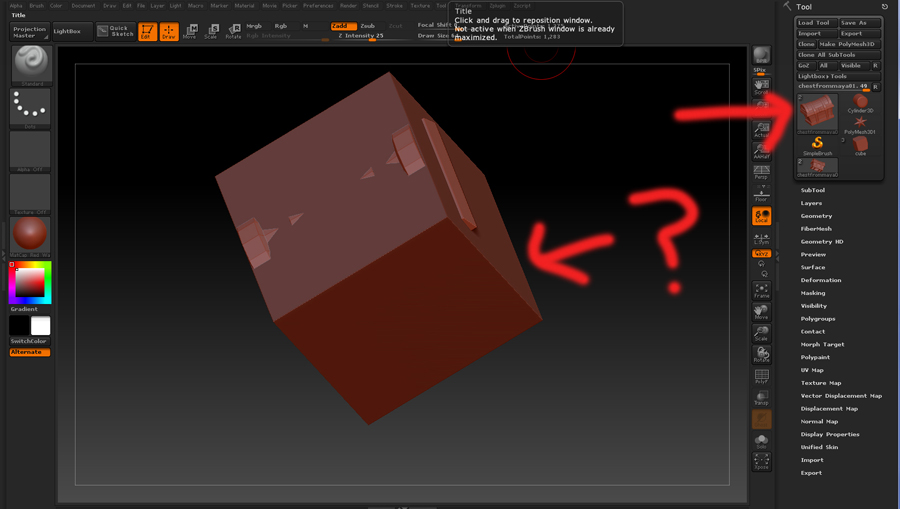This screenshot has height=509, width=900.
Task: Open the Alpha Off selector
Action: 30,151
